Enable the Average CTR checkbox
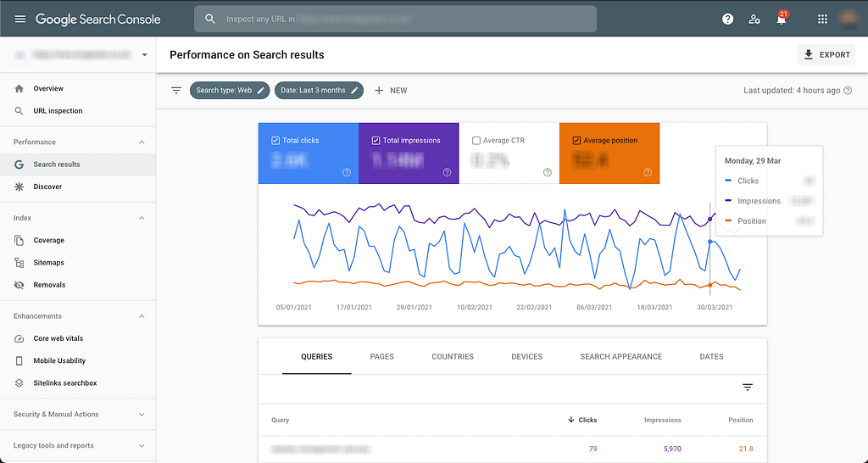 coord(476,141)
